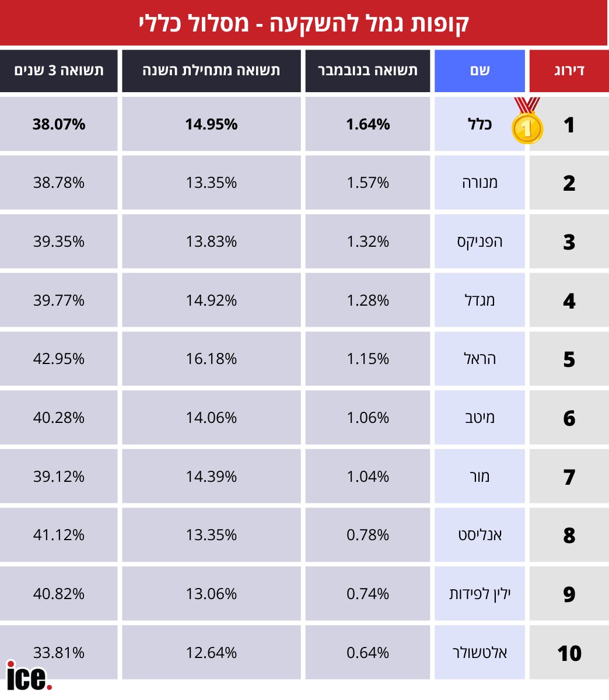Viewport: 609px width, 700px height.
Task: Click the red title banner
Action: pos(304,23)
